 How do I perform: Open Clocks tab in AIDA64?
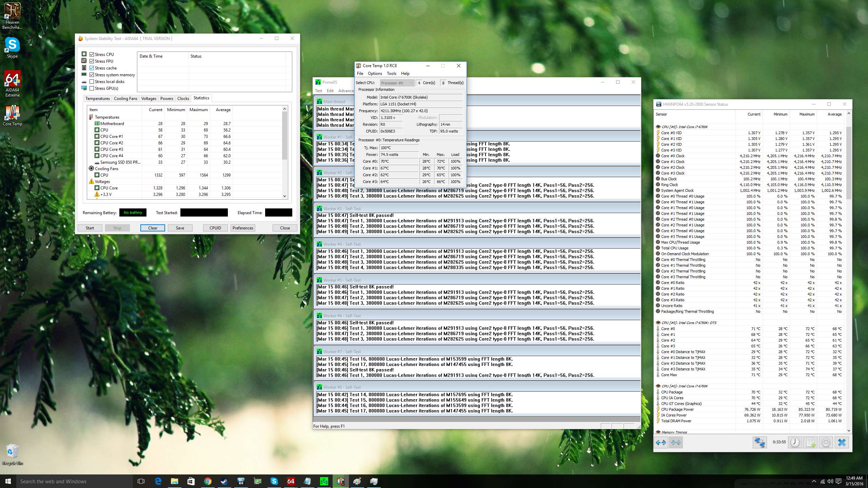[x=183, y=98]
